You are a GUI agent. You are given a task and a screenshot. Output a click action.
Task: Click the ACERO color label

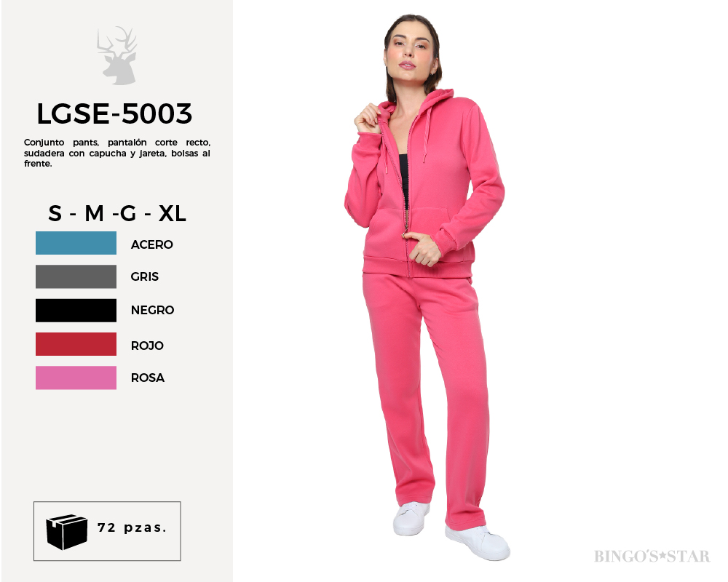152,244
